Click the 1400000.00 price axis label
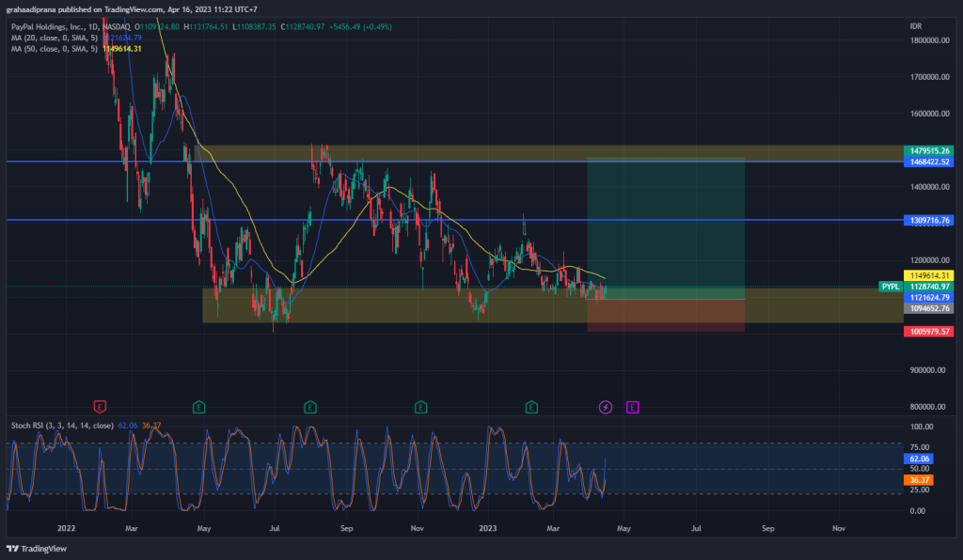 click(x=930, y=187)
